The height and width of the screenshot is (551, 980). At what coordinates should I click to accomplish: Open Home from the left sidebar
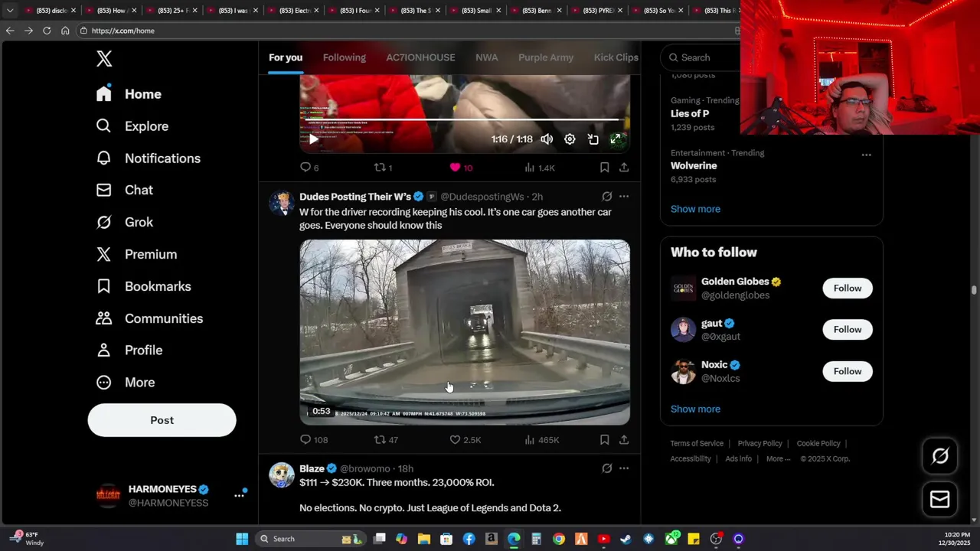pos(129,94)
